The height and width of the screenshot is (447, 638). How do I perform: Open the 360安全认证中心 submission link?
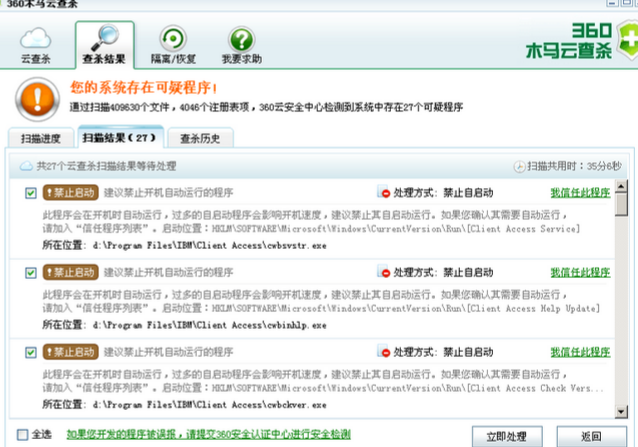(x=208, y=434)
